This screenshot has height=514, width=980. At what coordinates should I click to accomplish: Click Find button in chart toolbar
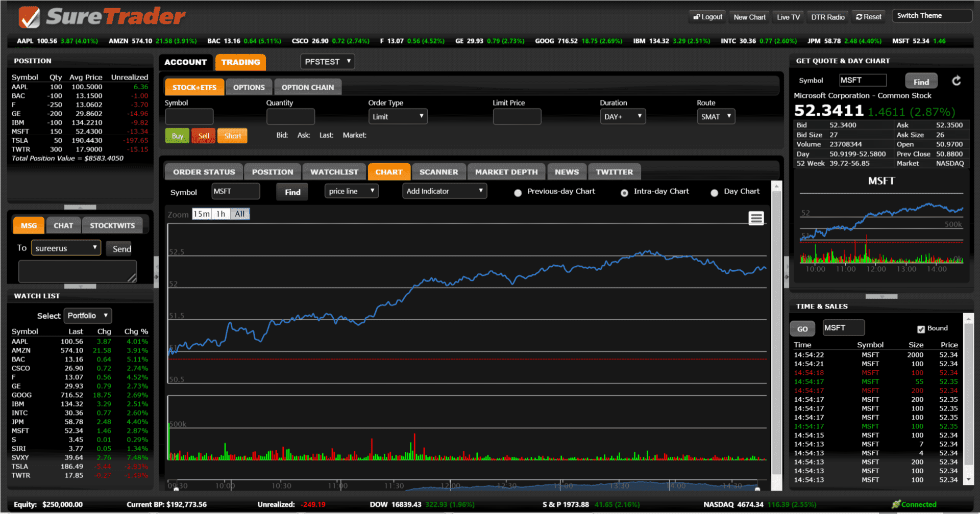click(292, 192)
